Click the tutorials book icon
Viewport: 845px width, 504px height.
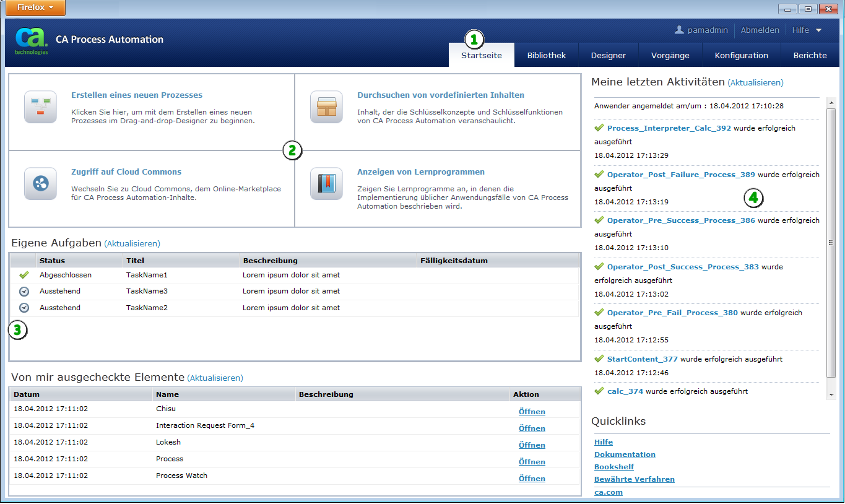pyautogui.click(x=326, y=183)
